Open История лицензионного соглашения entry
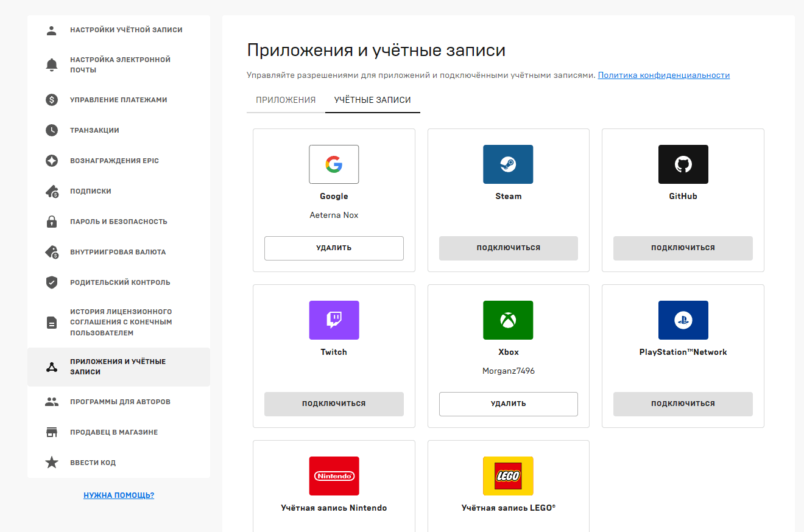The image size is (804, 532). click(x=119, y=323)
